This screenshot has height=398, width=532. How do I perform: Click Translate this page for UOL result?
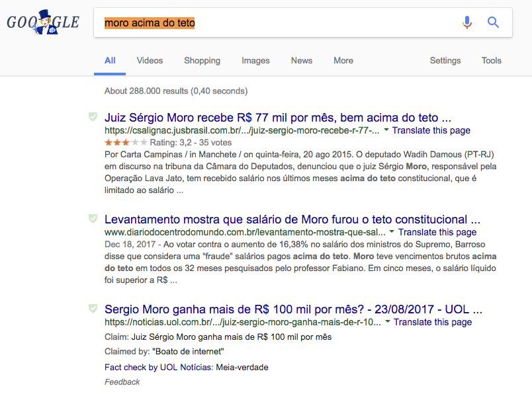433,322
